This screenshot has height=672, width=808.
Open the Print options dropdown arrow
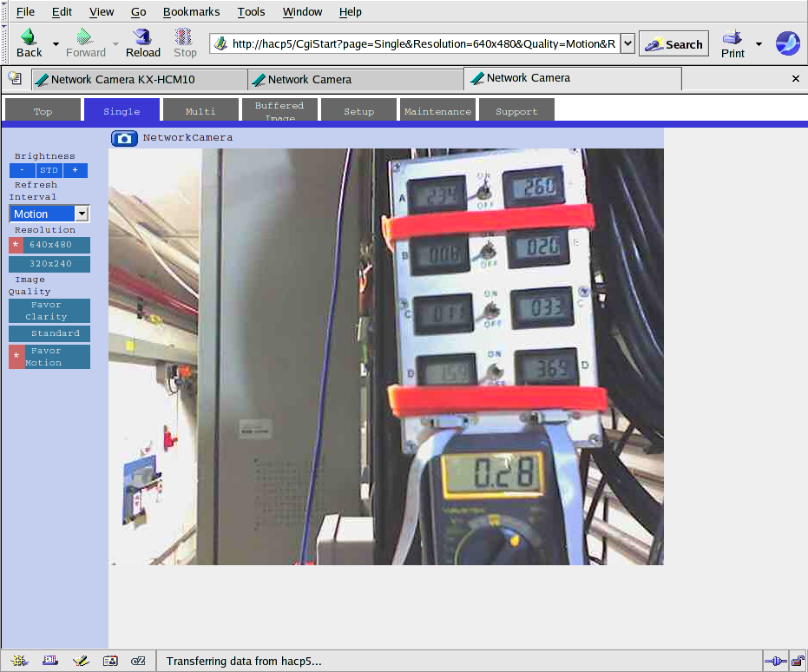pos(759,44)
